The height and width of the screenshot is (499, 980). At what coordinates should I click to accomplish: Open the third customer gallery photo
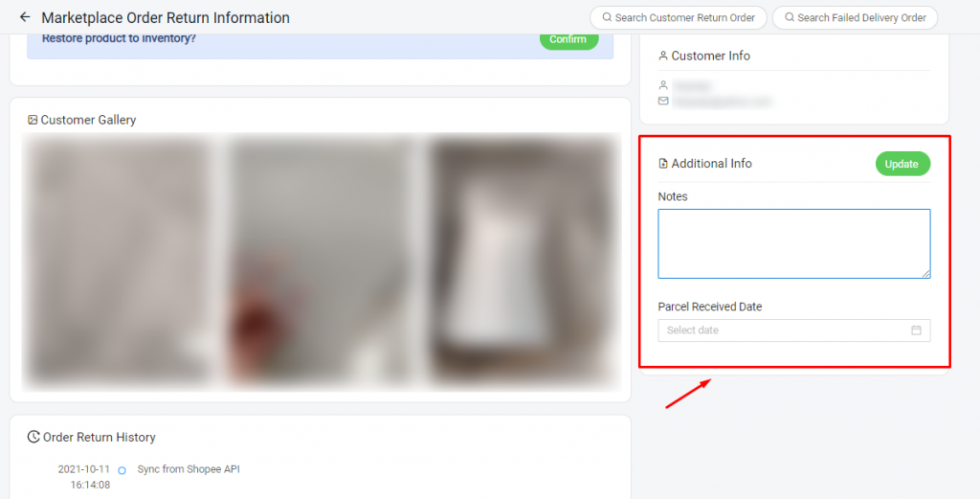pyautogui.click(x=523, y=261)
